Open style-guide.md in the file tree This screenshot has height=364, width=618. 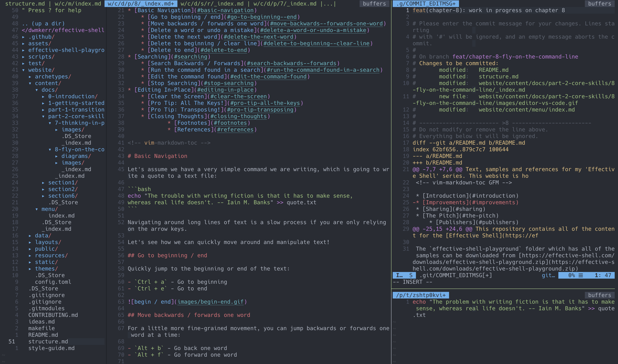pos(52,348)
